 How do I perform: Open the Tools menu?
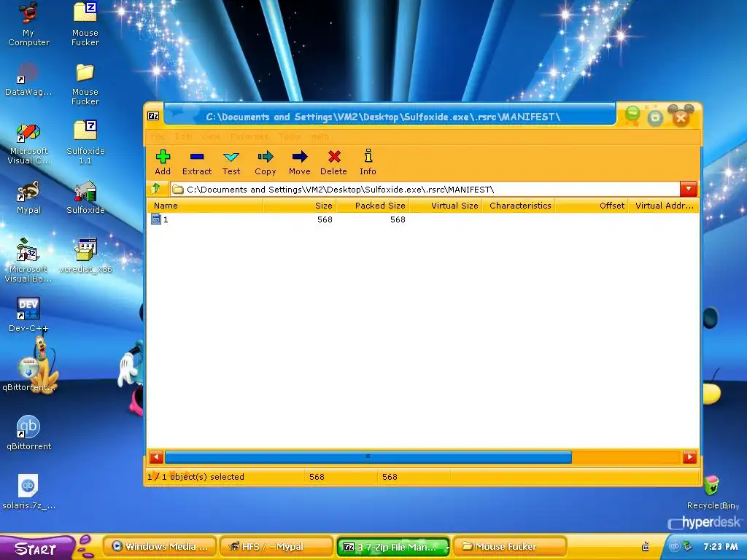(290, 136)
